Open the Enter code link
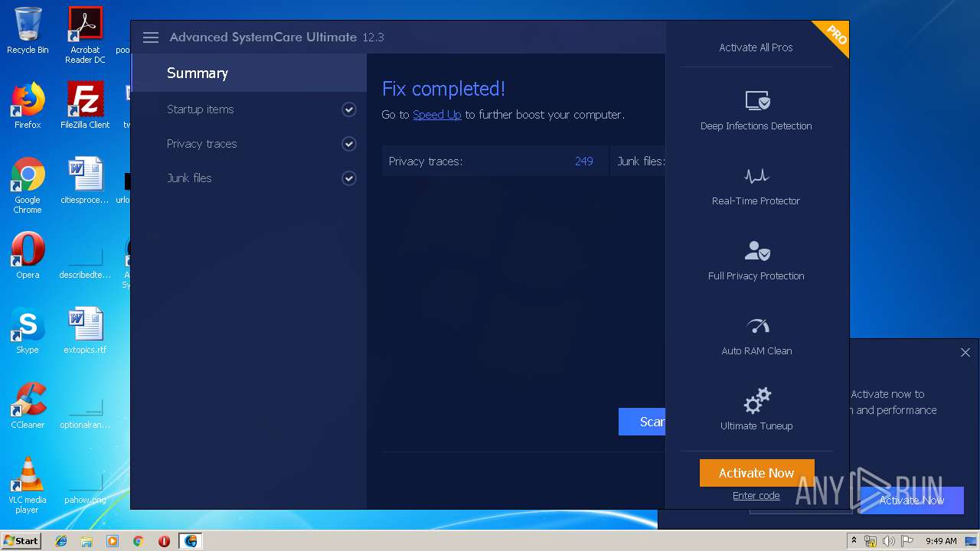The width and height of the screenshot is (980, 551). pos(756,496)
